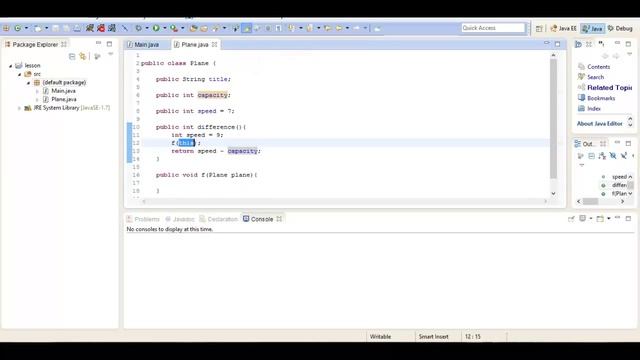Click the Save icon in the toolbar

click(56, 28)
